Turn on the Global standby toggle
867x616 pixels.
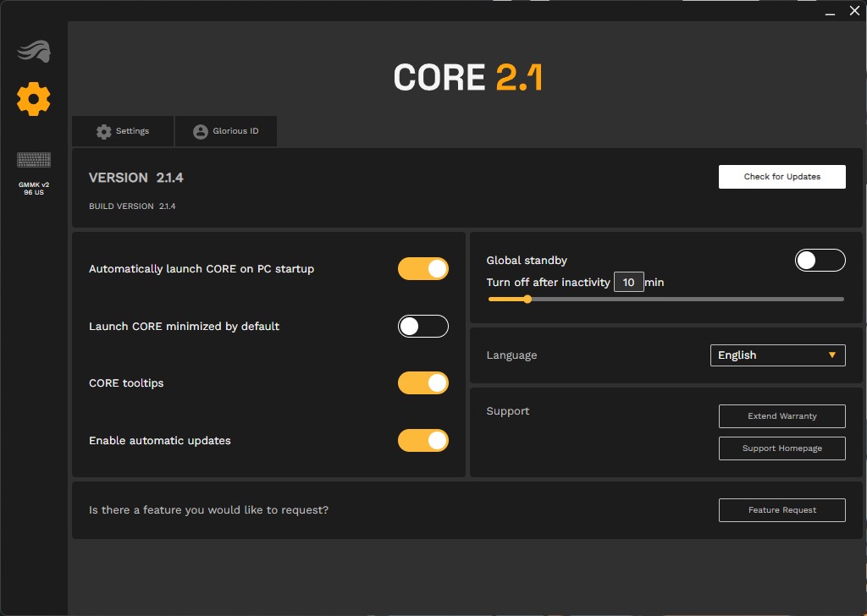point(820,261)
